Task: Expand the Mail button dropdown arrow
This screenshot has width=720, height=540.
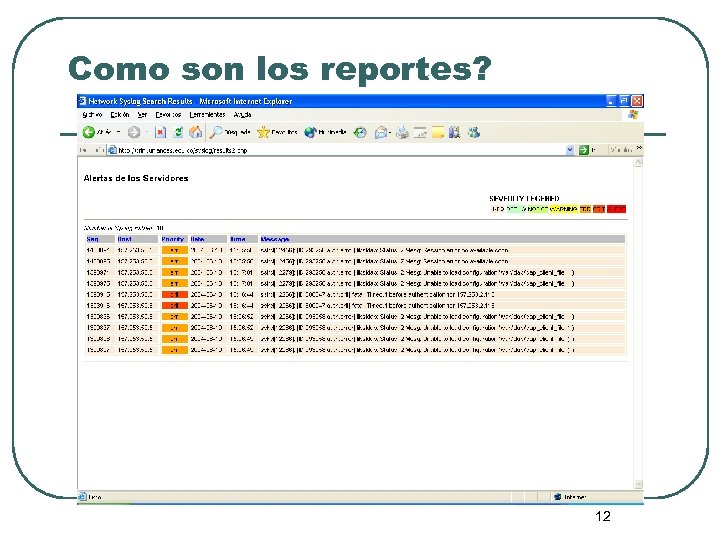Action: click(390, 133)
